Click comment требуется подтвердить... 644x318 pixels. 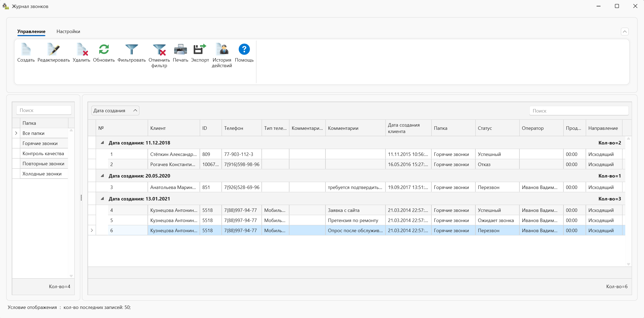click(x=355, y=187)
